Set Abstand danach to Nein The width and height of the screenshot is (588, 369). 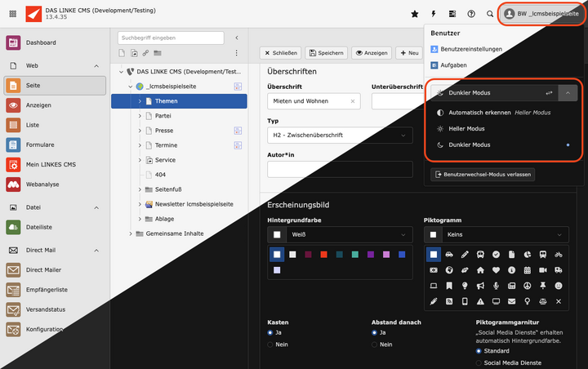tap(374, 345)
